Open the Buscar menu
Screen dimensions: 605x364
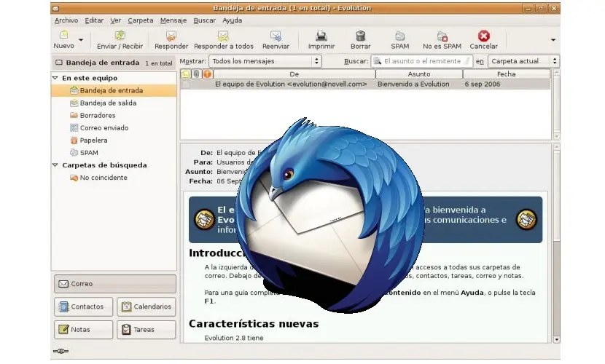pyautogui.click(x=205, y=20)
